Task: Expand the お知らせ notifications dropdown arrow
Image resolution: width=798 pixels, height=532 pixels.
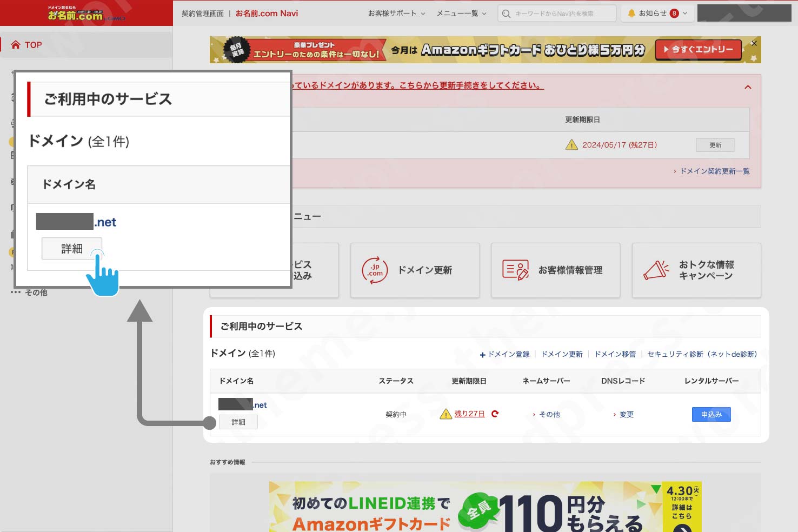Action: 685,14
